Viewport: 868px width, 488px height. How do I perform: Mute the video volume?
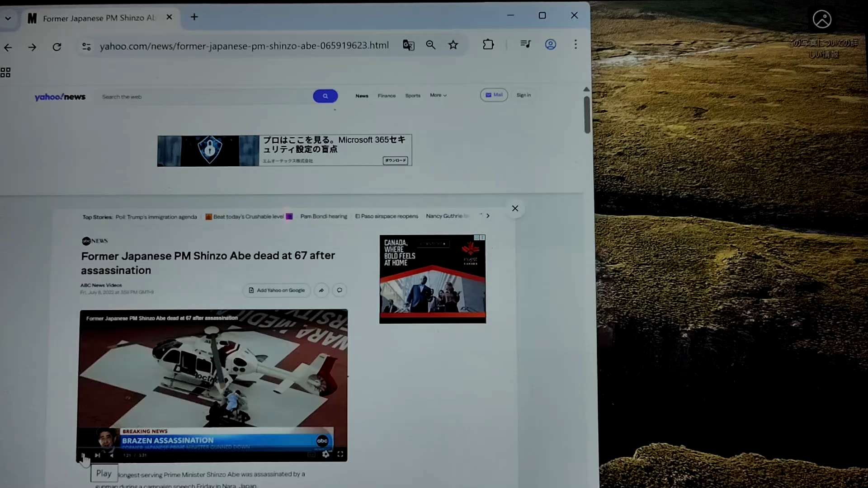click(x=112, y=455)
